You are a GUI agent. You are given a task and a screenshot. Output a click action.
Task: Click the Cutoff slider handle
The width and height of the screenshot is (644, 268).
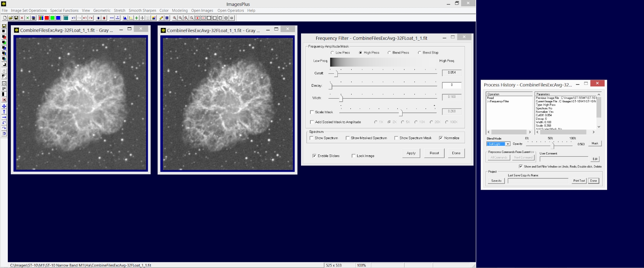[x=336, y=73]
